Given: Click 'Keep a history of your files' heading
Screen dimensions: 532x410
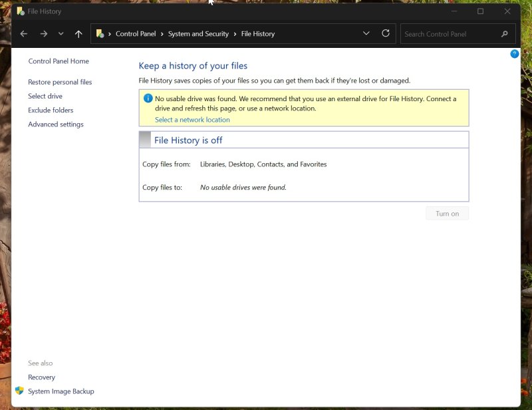Looking at the screenshot, I should click(193, 65).
